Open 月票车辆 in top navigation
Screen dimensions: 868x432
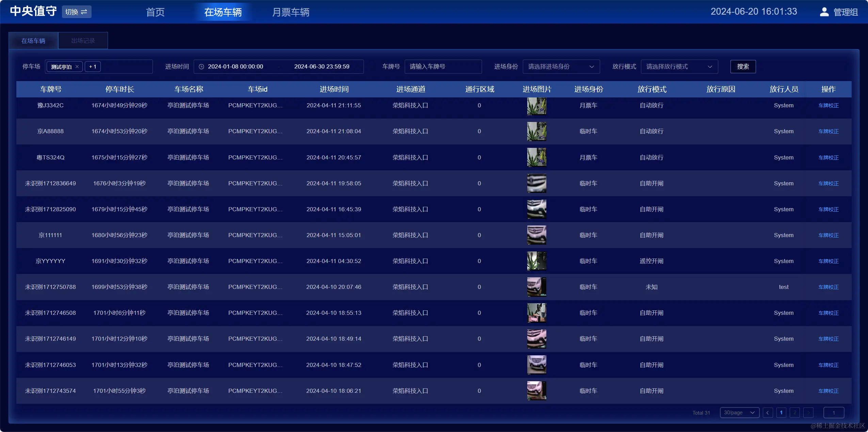click(x=290, y=12)
